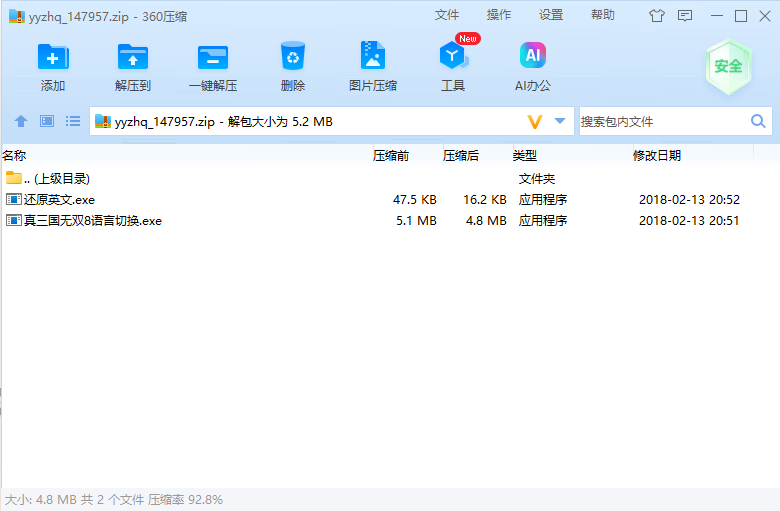
Task: Click the 删除 (Delete) trash icon
Action: point(292,56)
